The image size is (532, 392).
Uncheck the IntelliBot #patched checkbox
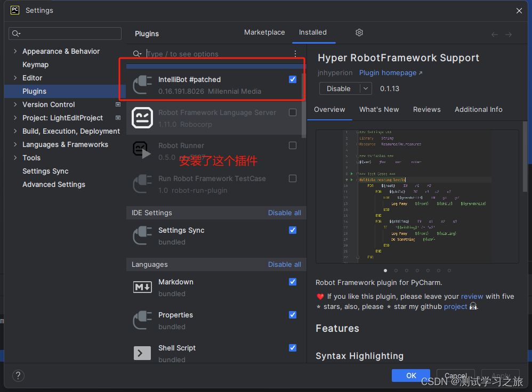point(292,79)
